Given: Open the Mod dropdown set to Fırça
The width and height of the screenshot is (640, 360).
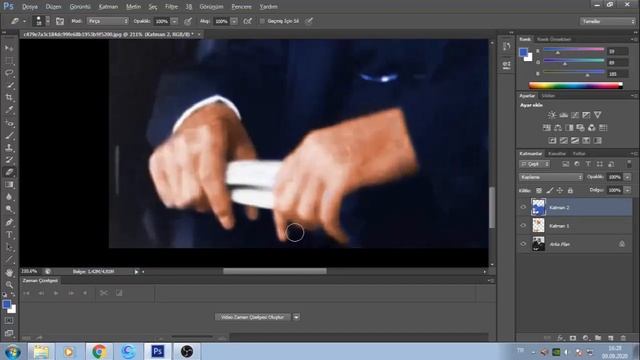Looking at the screenshot, I should [107, 21].
